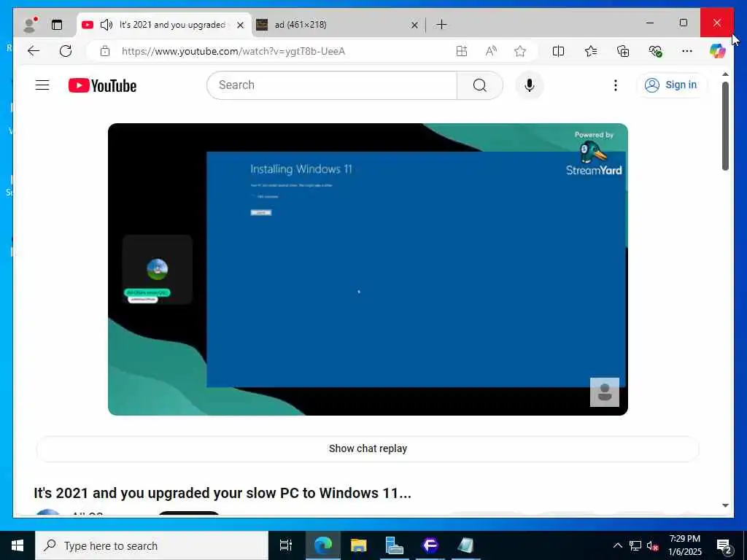Open Collections panel

coord(623,51)
